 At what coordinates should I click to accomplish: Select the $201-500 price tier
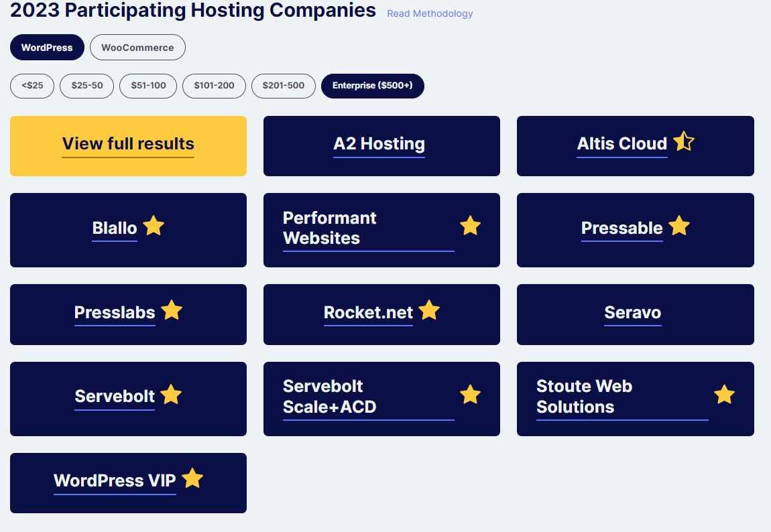[x=283, y=86]
